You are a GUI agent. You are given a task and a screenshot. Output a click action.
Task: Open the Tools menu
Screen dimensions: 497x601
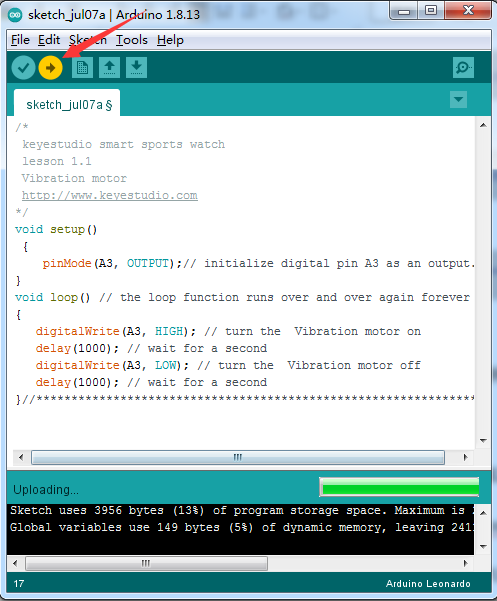(x=131, y=40)
